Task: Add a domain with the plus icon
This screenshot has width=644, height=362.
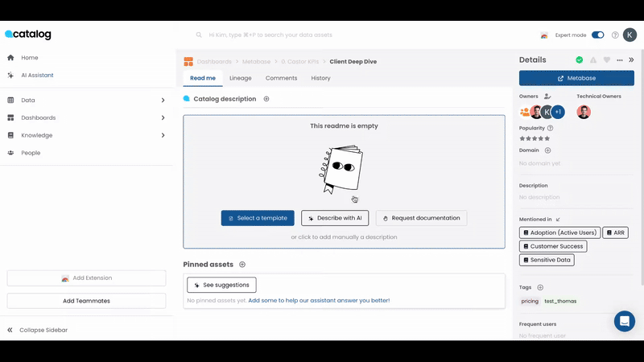Action: coord(547,150)
